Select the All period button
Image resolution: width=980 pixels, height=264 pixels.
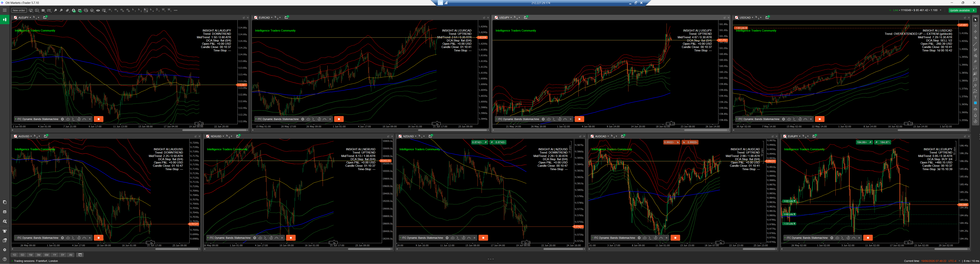tap(70, 255)
